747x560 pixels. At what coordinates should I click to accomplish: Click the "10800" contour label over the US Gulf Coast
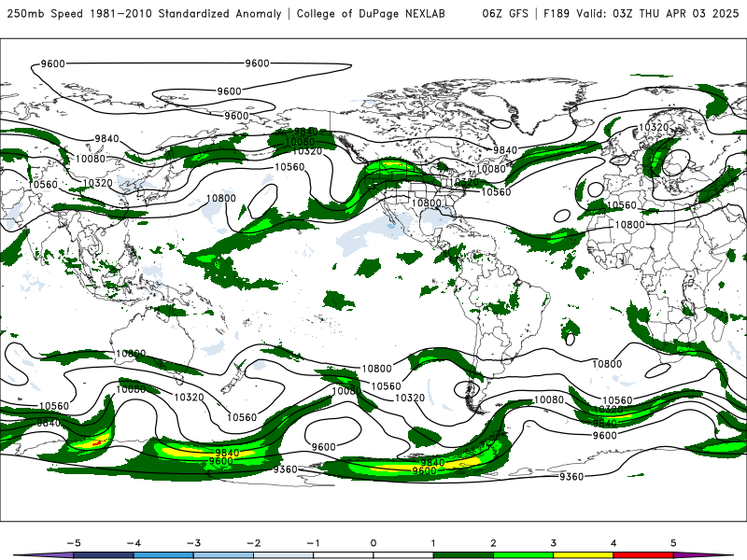[427, 203]
